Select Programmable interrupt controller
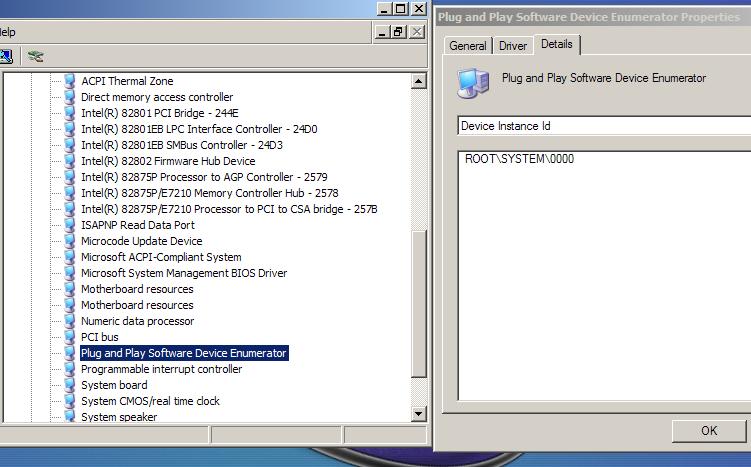Viewport: 751px width, 467px height. (161, 369)
